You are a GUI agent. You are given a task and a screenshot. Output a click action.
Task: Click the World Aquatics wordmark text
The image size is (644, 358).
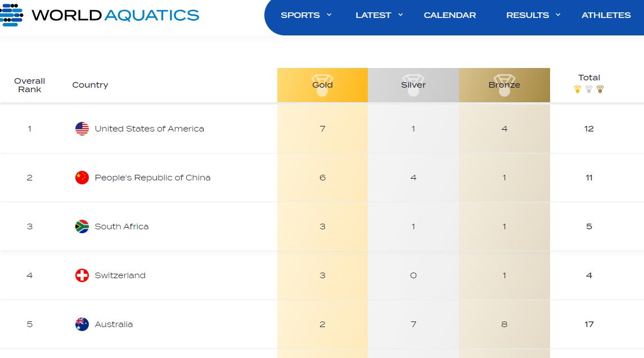click(115, 15)
